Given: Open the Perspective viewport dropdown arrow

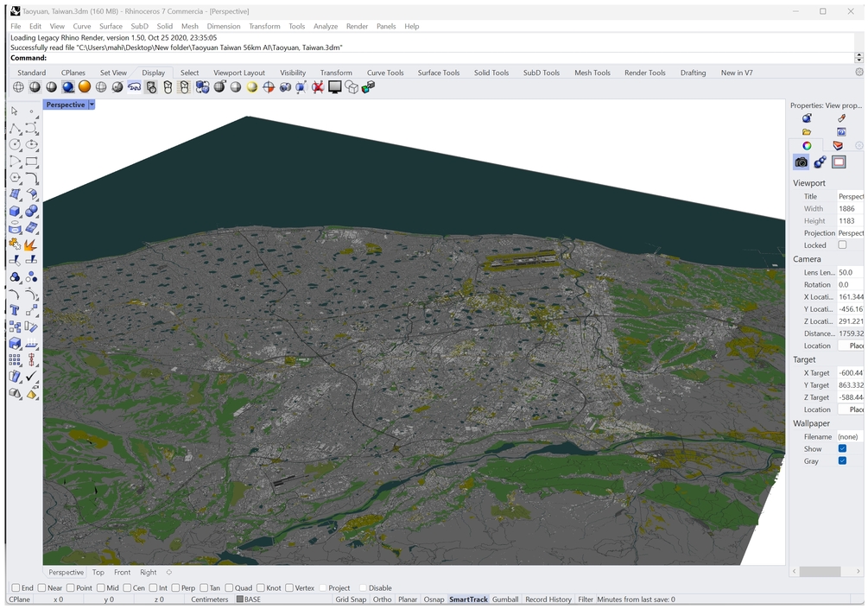Looking at the screenshot, I should [92, 105].
